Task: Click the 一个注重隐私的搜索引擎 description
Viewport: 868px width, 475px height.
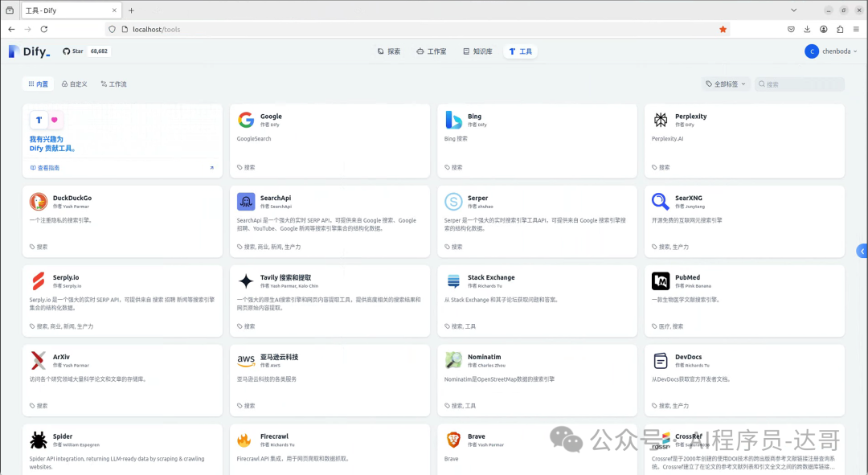Action: [x=61, y=220]
